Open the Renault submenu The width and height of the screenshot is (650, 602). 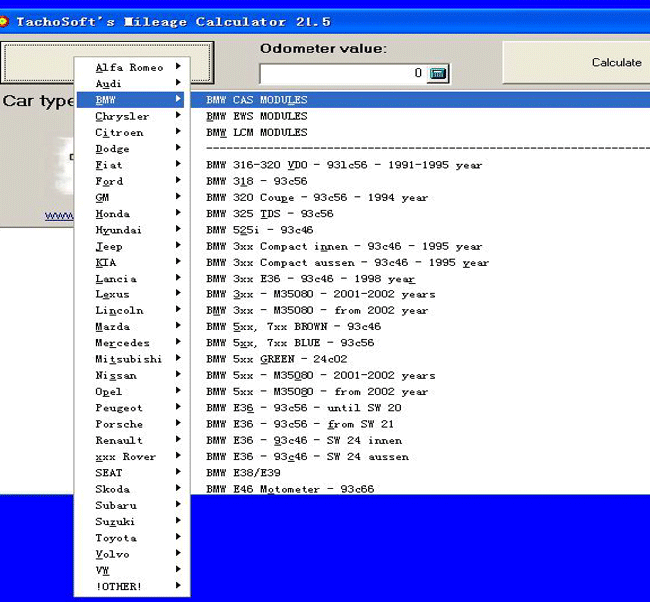[x=131, y=440]
